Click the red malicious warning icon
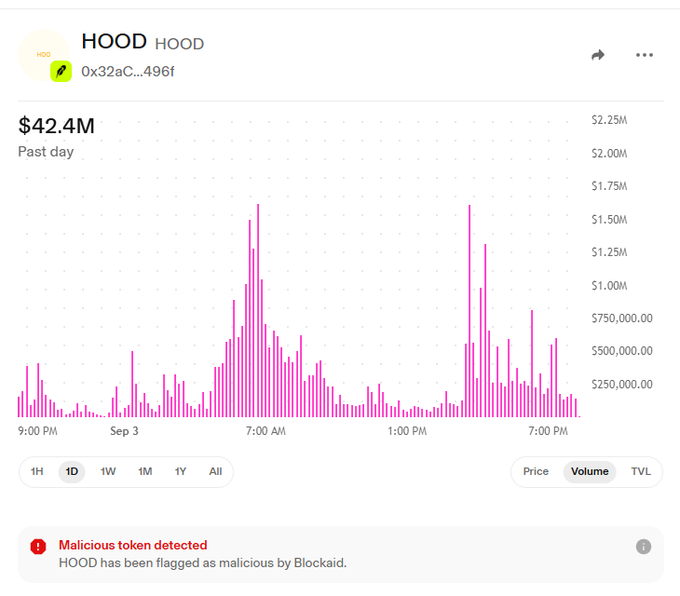 coord(38,546)
